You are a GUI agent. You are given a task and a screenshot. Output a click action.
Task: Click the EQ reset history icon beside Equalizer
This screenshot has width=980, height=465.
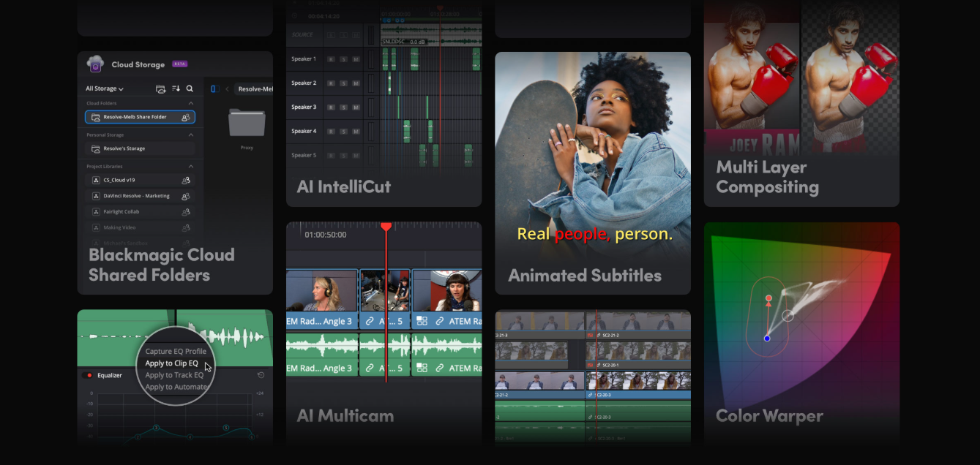[x=261, y=376]
